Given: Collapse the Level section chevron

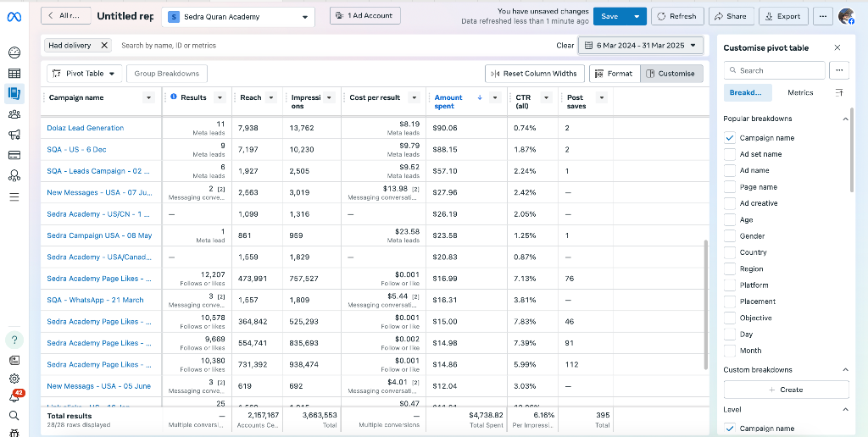Looking at the screenshot, I should 845,409.
